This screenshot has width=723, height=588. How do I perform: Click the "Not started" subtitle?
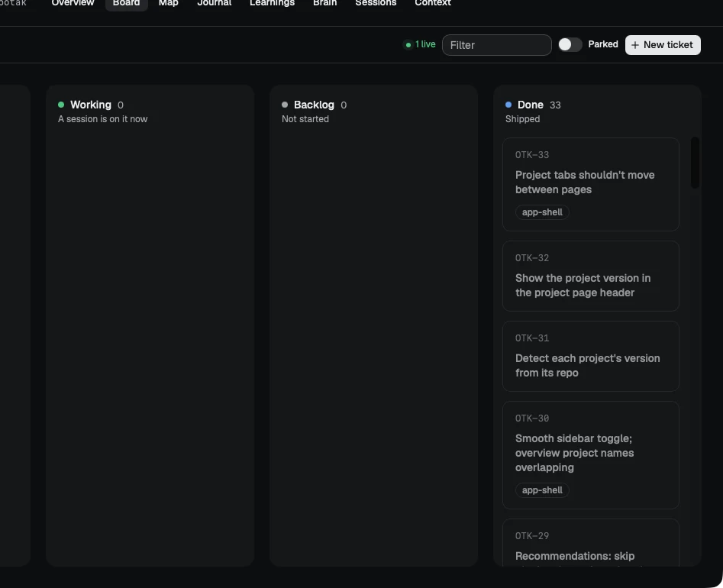click(x=305, y=119)
